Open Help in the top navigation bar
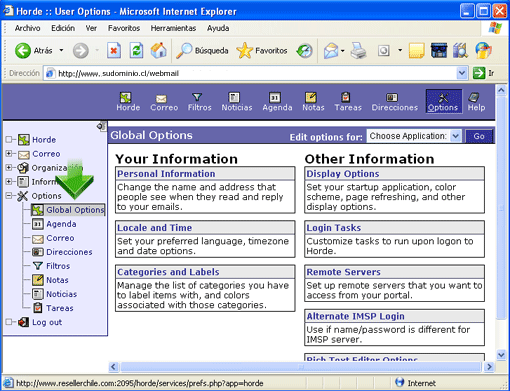Screen dimensions: 510x391 point(476,102)
